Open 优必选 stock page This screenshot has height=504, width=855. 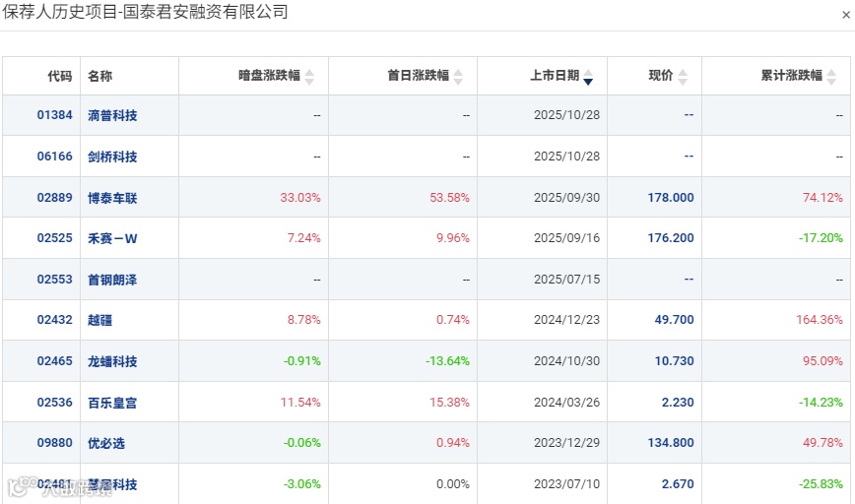click(x=106, y=444)
